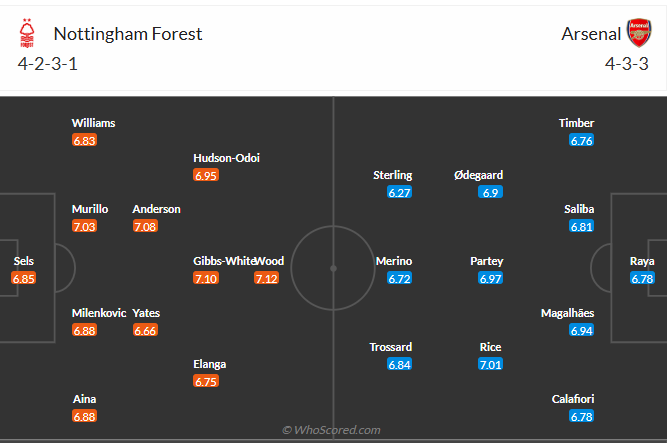Click Ødegaard's 6.9 rating badge
This screenshot has height=443, width=668.
(490, 192)
